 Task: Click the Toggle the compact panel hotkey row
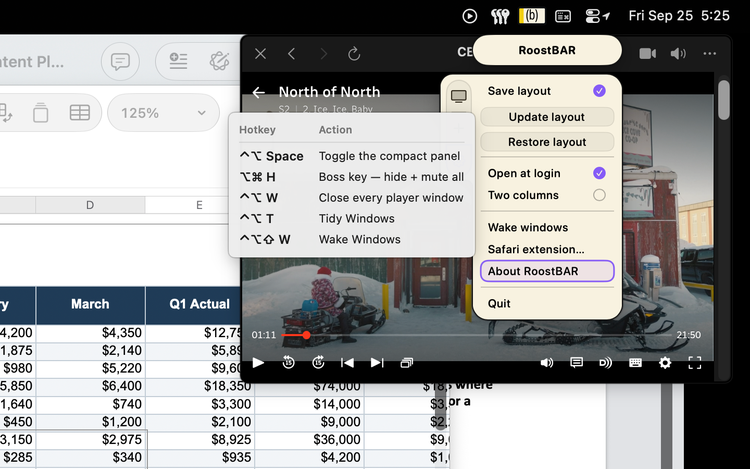(x=352, y=156)
